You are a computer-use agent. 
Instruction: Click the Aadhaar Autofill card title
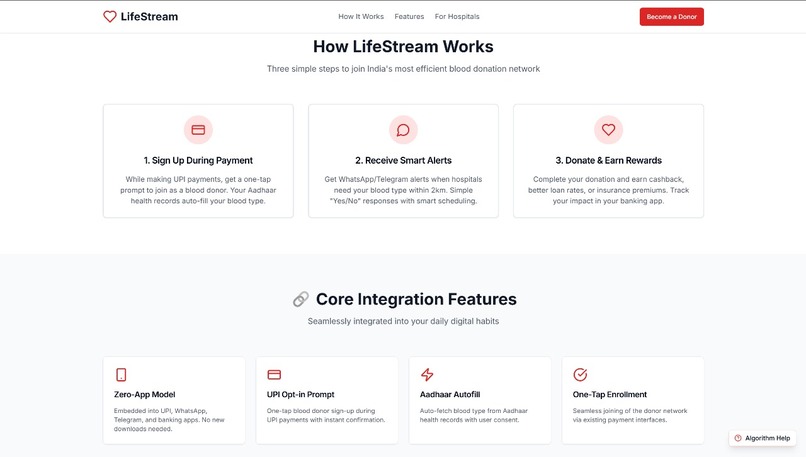[450, 394]
